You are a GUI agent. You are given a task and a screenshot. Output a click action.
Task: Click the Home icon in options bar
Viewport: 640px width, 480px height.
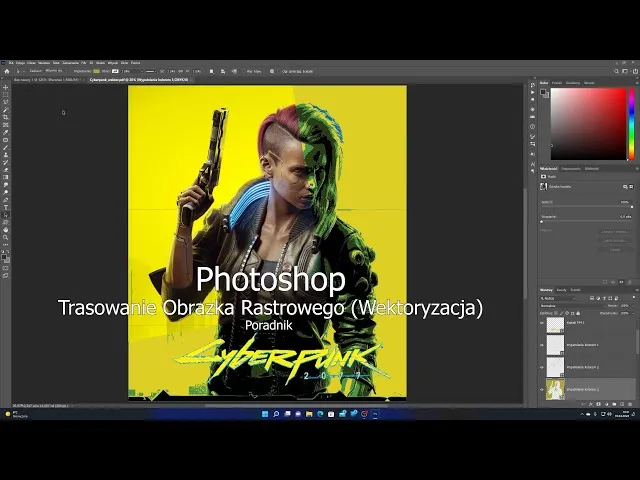(x=7, y=71)
